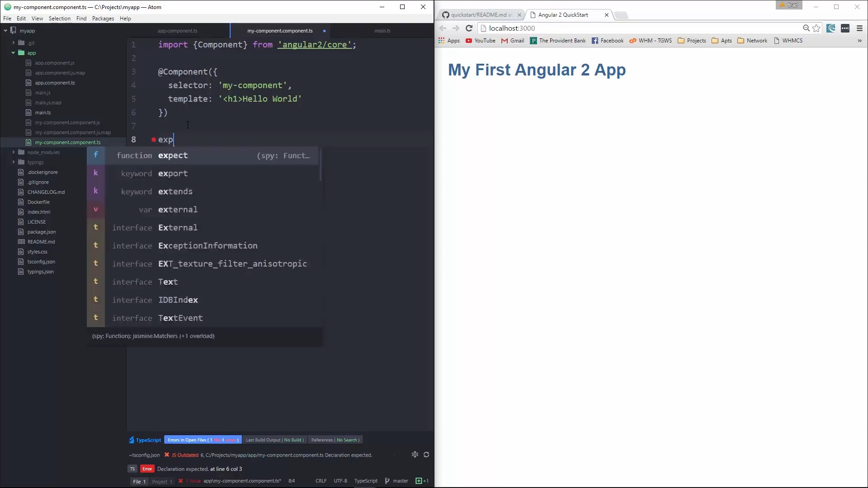Screen dimensions: 868x488
Task: Expand the node_modules folder
Action: (14, 152)
